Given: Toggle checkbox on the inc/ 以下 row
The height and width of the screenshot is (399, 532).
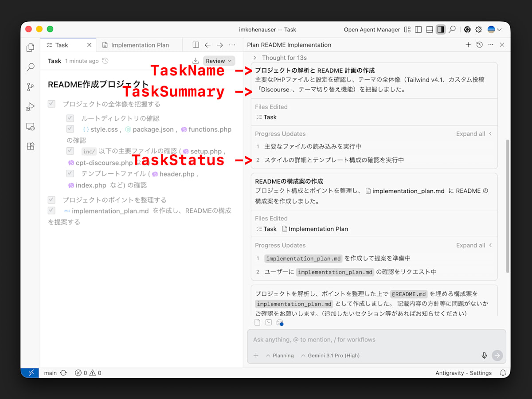Looking at the screenshot, I should [x=70, y=151].
